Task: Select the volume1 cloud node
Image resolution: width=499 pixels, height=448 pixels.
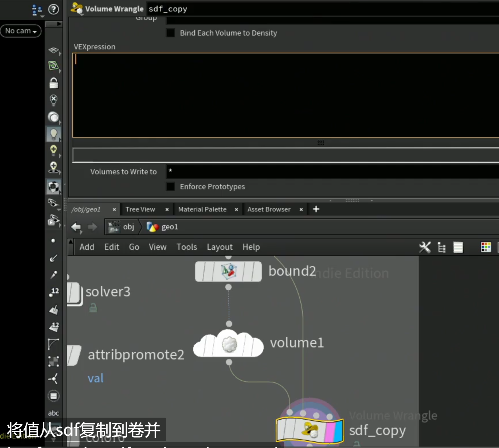Action: click(228, 344)
